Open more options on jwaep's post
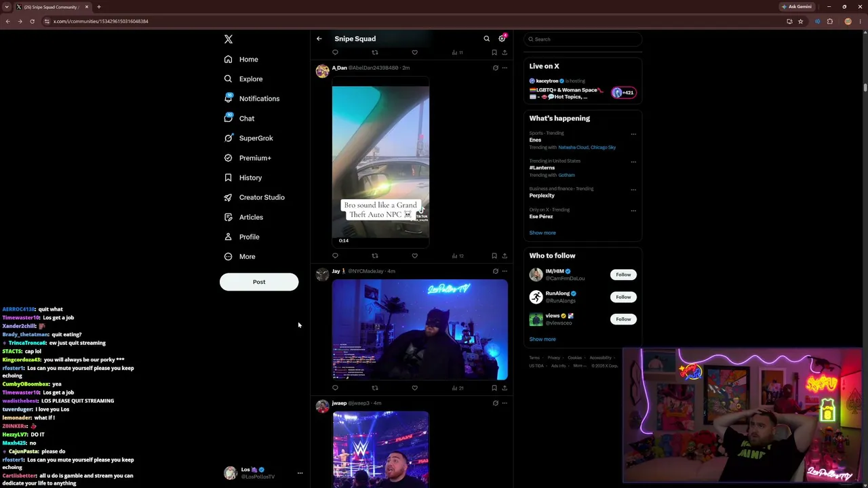 505,403
